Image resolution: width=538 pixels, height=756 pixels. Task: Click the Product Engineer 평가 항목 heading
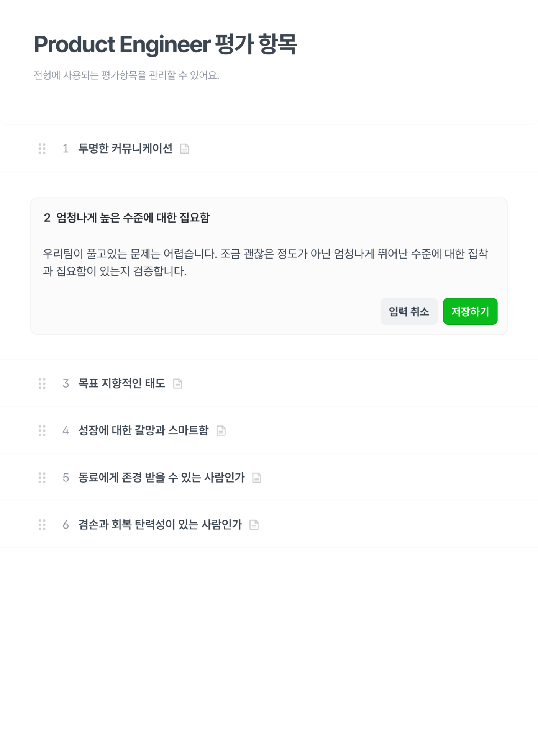click(x=166, y=44)
